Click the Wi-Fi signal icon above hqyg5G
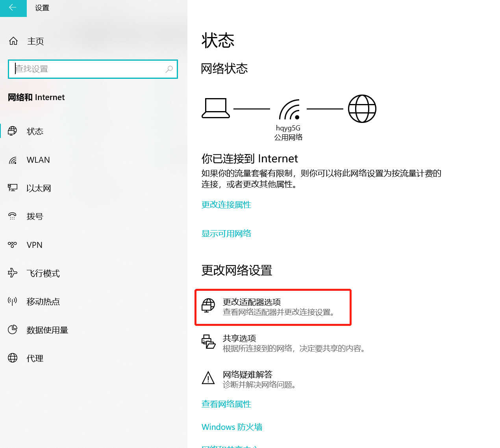This screenshot has width=500, height=448. tap(289, 110)
